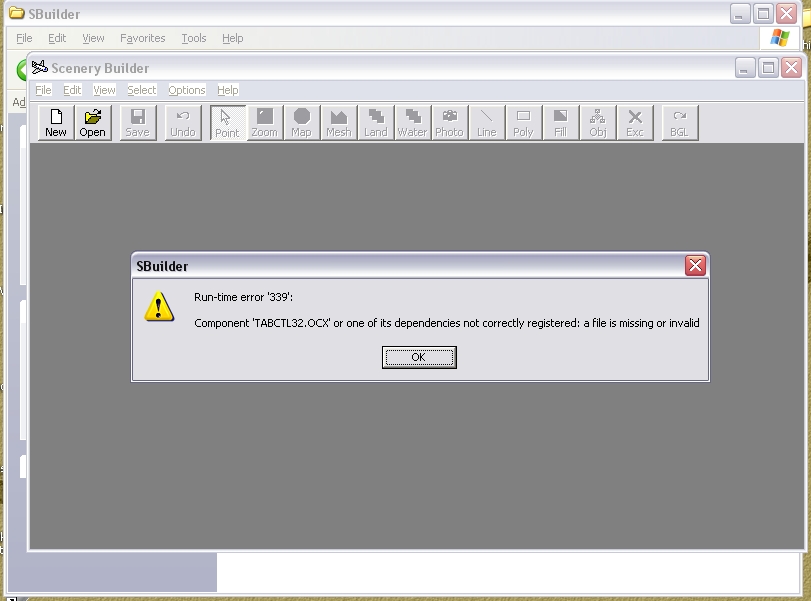This screenshot has width=811, height=601.
Task: Select the Poly tool
Action: pyautogui.click(x=523, y=123)
